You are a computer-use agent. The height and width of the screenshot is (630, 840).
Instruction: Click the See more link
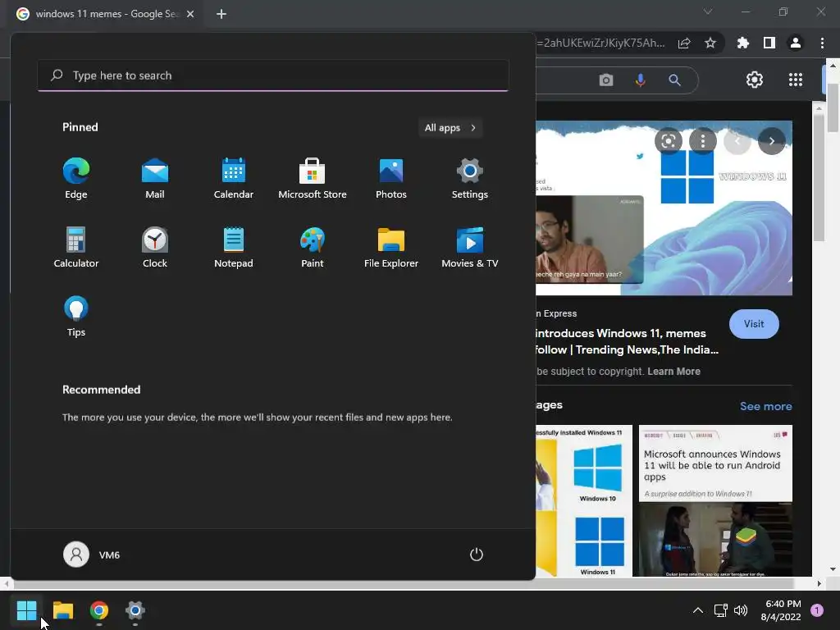(x=765, y=406)
